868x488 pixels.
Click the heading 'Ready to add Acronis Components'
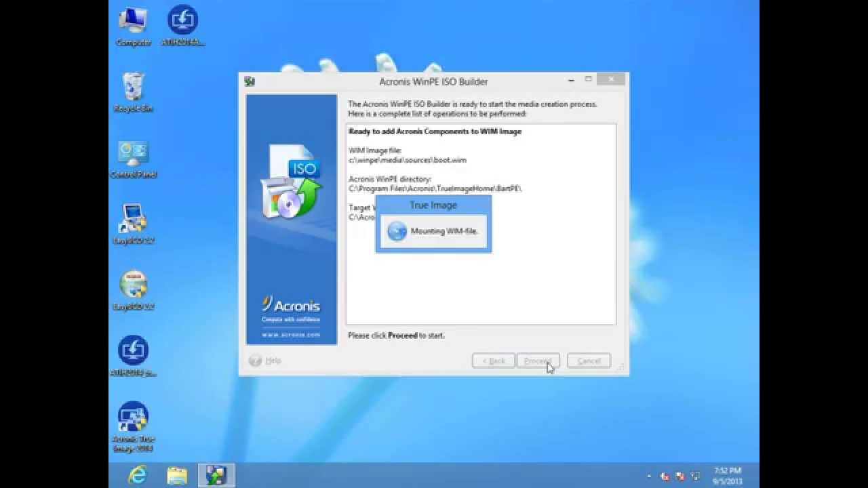pos(435,131)
